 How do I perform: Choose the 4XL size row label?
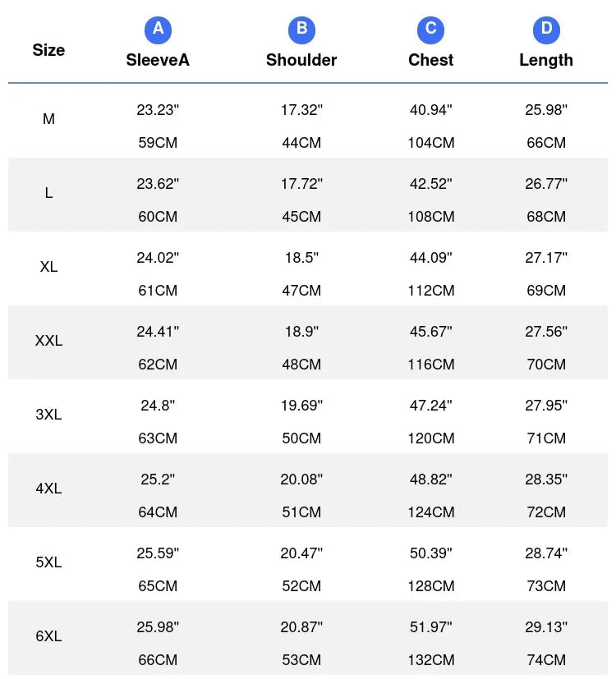[48, 489]
